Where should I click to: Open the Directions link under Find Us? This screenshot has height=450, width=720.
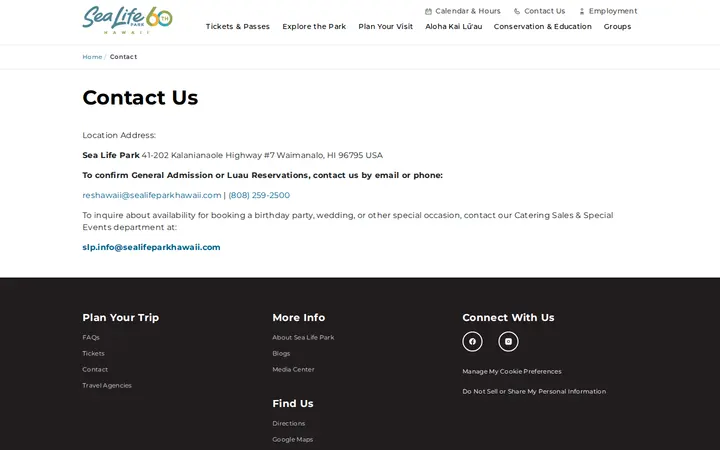(x=289, y=423)
